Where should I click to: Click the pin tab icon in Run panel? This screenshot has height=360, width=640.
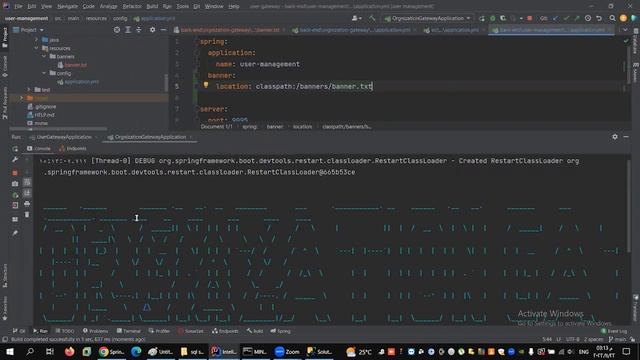(x=15, y=233)
